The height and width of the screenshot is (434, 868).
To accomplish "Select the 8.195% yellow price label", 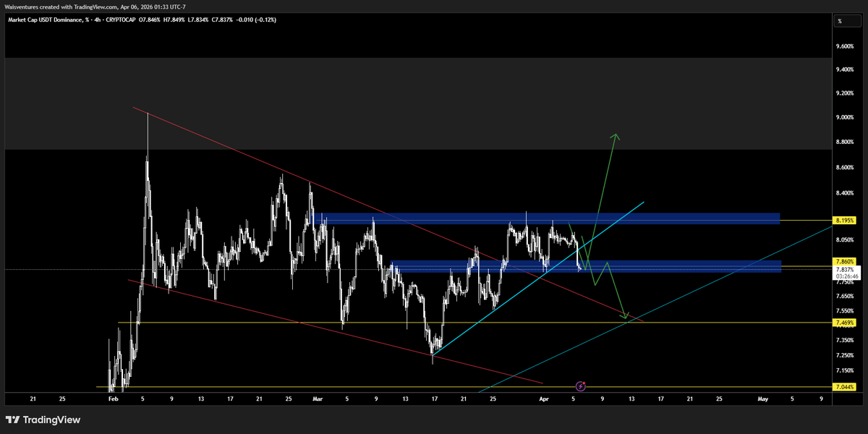I will 844,220.
